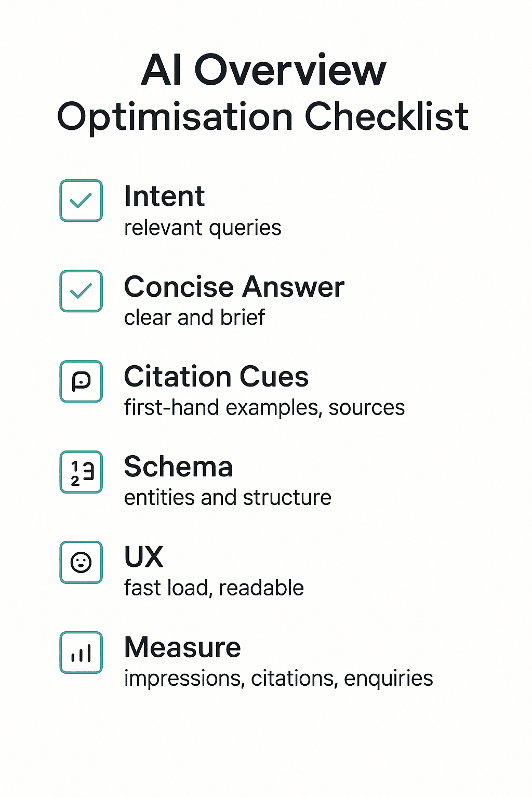The height and width of the screenshot is (798, 532).
Task: Open the Measure heading
Action: (x=182, y=647)
